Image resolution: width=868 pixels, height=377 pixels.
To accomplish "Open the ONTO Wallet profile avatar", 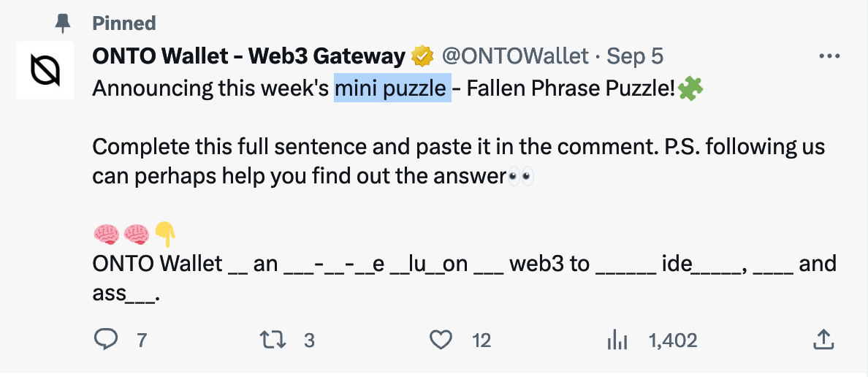I will (45, 70).
